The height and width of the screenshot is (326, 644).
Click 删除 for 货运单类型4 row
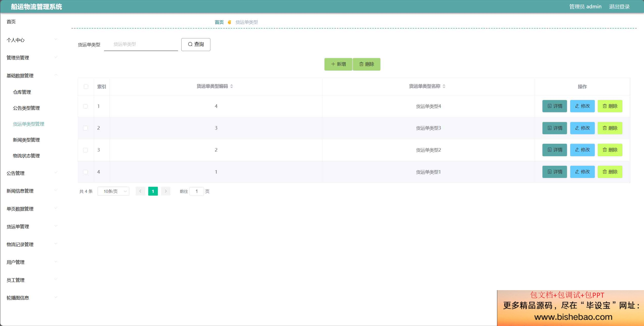pos(610,106)
